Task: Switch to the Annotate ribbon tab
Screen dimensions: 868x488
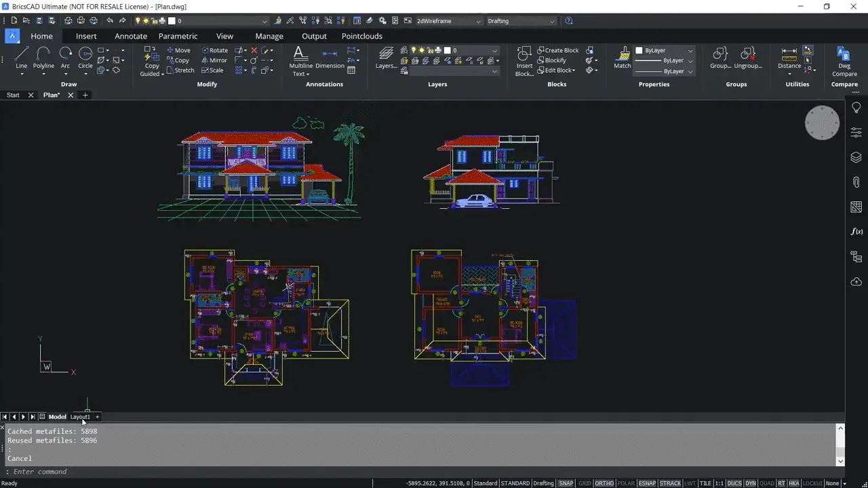Action: [x=131, y=36]
